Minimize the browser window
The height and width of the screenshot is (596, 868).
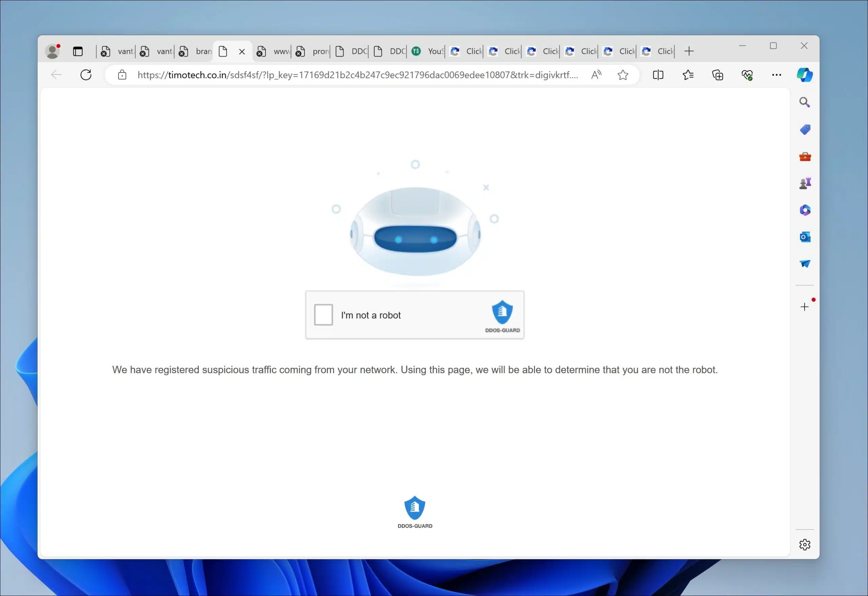[742, 46]
